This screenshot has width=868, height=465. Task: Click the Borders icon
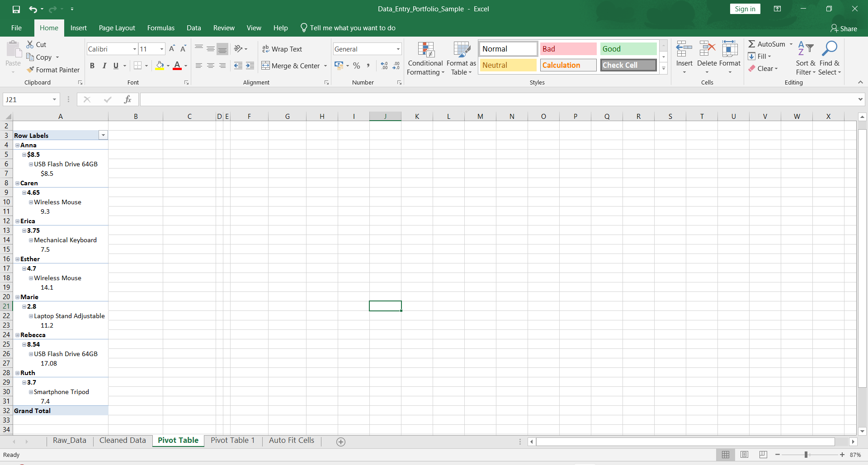click(138, 66)
